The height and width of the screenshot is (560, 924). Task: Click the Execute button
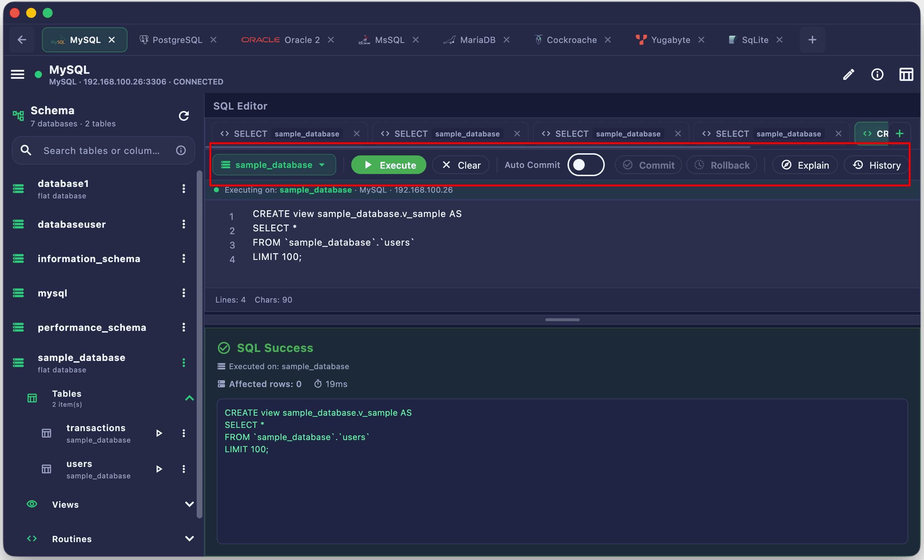point(388,165)
